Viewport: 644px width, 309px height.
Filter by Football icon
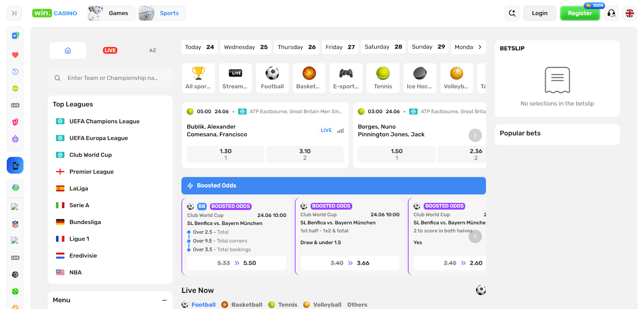pyautogui.click(x=272, y=78)
